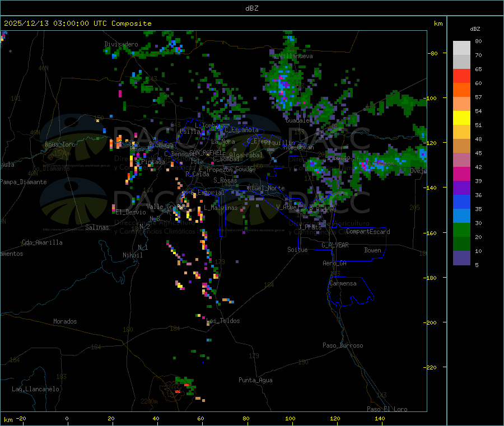
Task: Click the dBZ heading above the color legend
Action: pos(475,29)
